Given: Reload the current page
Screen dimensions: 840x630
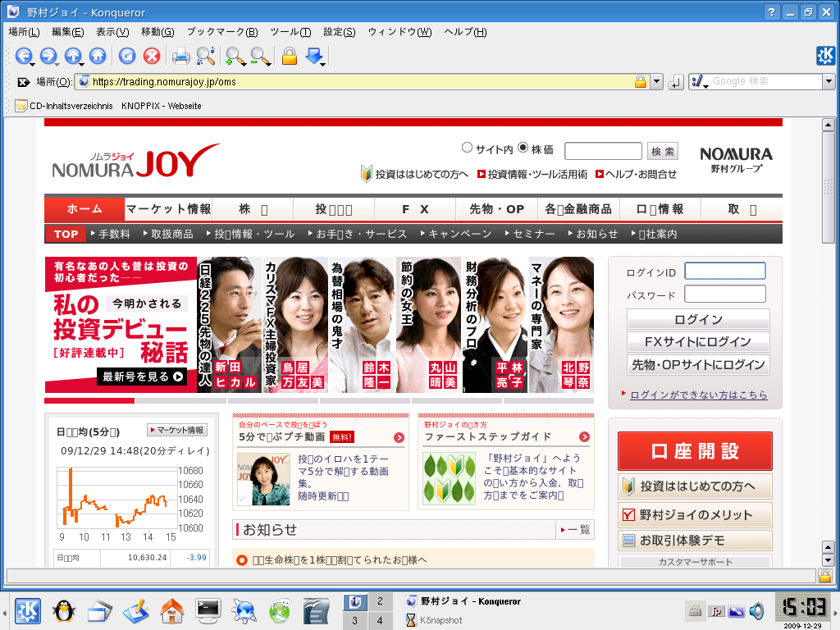Looking at the screenshot, I should 127,56.
